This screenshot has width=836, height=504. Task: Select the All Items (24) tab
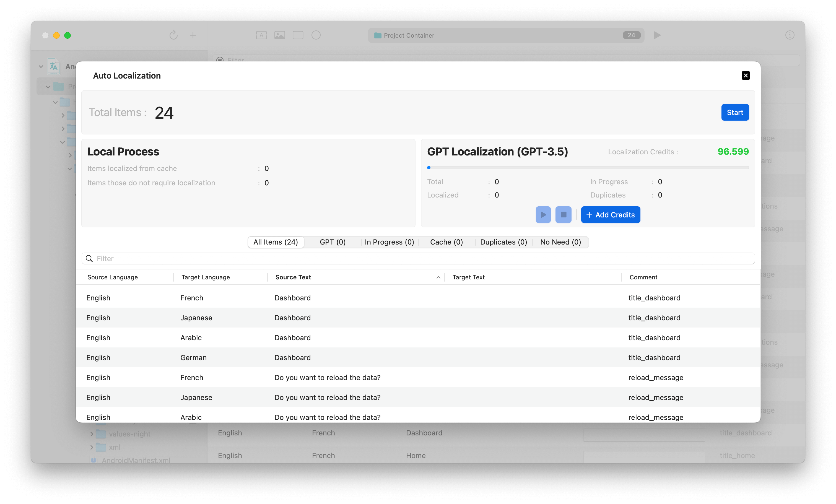[x=276, y=242]
